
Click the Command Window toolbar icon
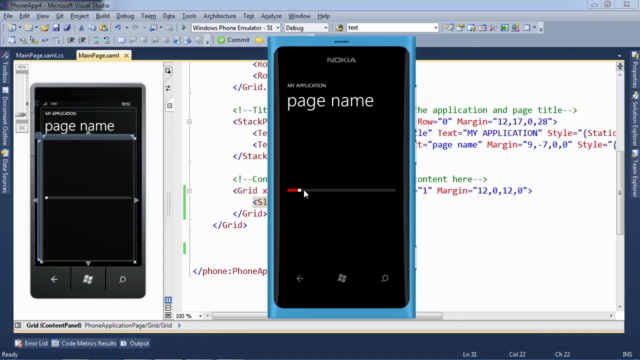527,28
